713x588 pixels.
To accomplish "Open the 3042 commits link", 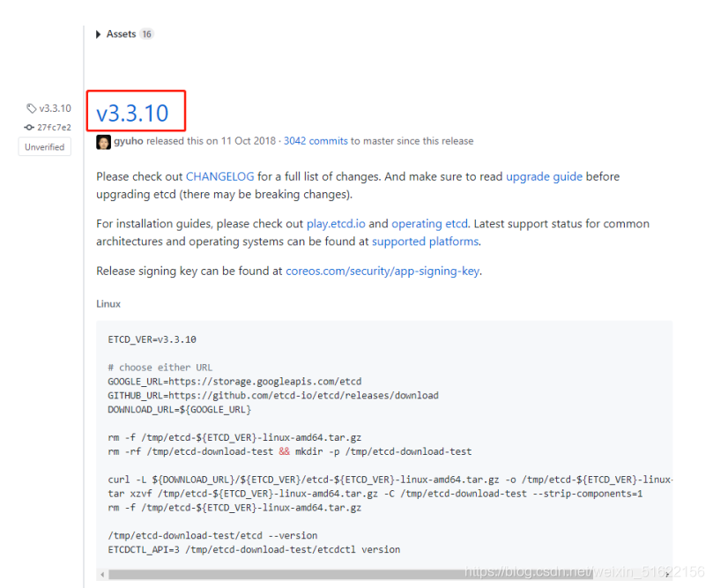I will (x=316, y=141).
